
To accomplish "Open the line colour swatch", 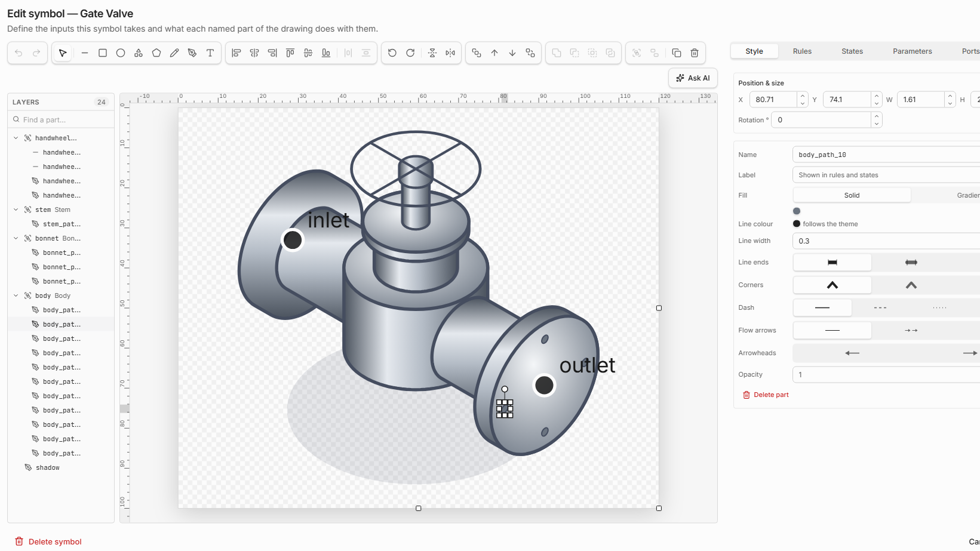I will tap(797, 224).
